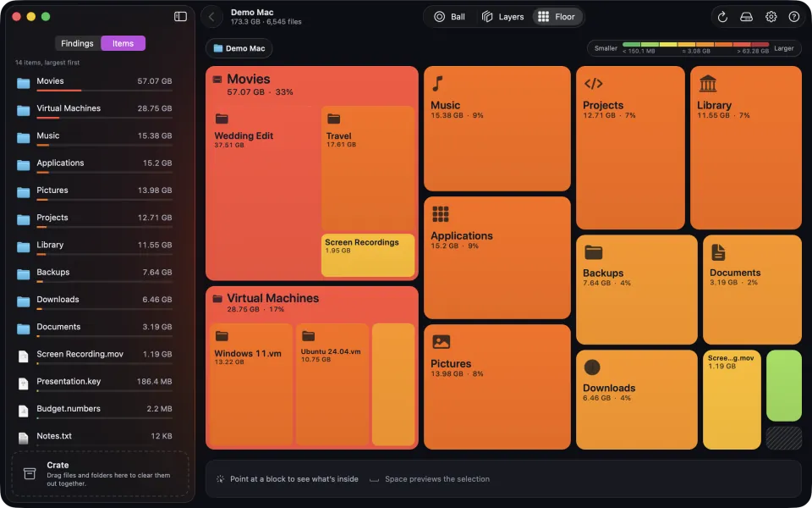Click 'Wedding Edit' label in Movies block
Viewport: 812px width, 508px height.
tap(244, 135)
